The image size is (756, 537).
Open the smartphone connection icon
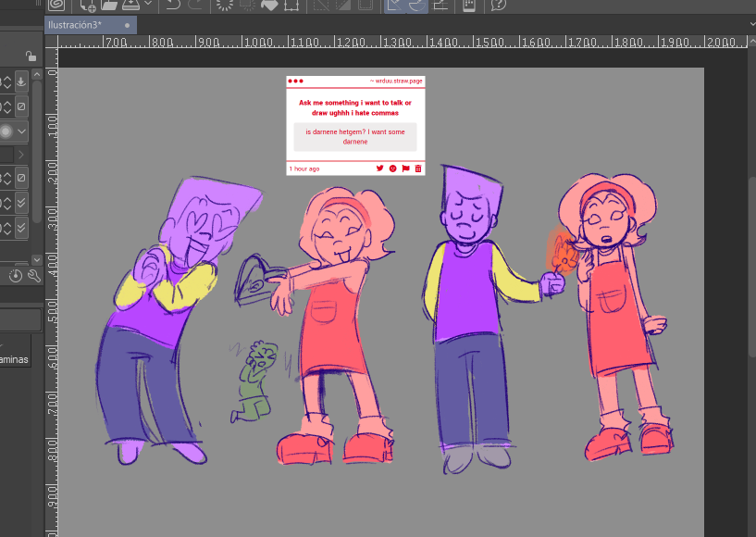[469, 5]
